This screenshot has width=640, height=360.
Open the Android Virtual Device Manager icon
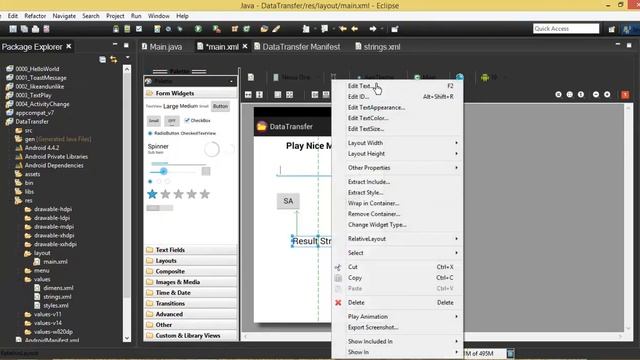[127, 29]
